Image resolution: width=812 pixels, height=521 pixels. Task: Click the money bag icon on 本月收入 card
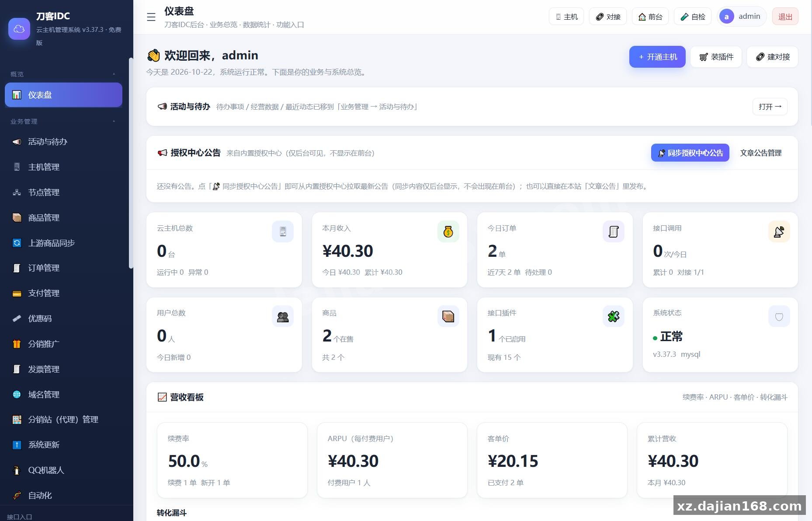coord(448,231)
